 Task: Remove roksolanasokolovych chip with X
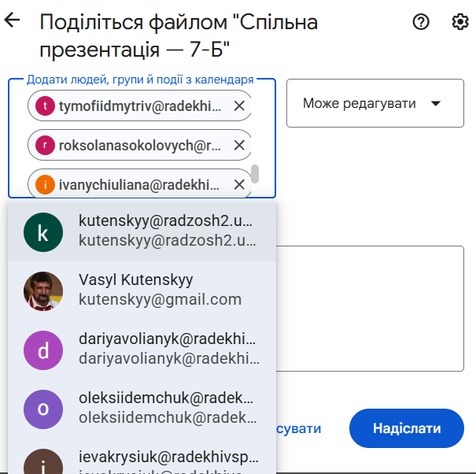(x=239, y=145)
